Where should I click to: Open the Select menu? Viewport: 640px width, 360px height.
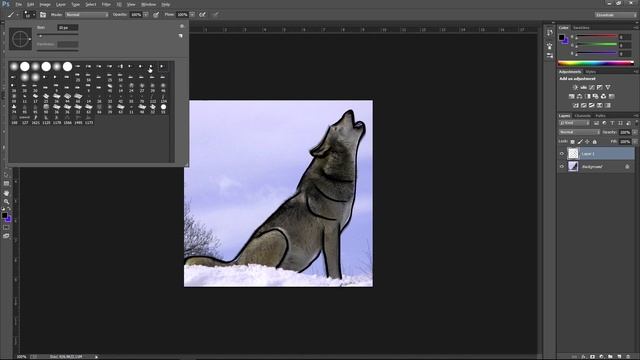pos(91,4)
